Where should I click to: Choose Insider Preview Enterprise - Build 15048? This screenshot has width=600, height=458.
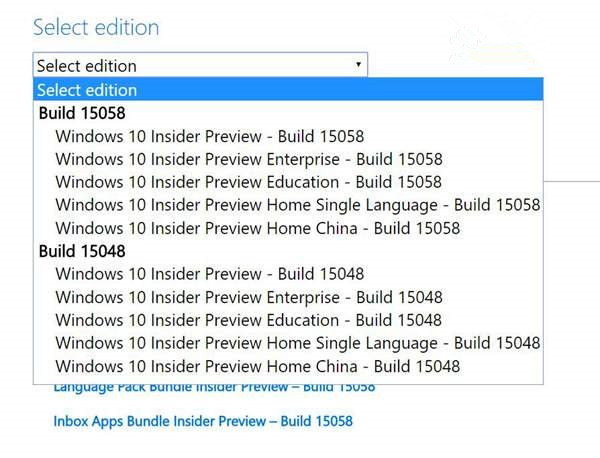(x=249, y=297)
